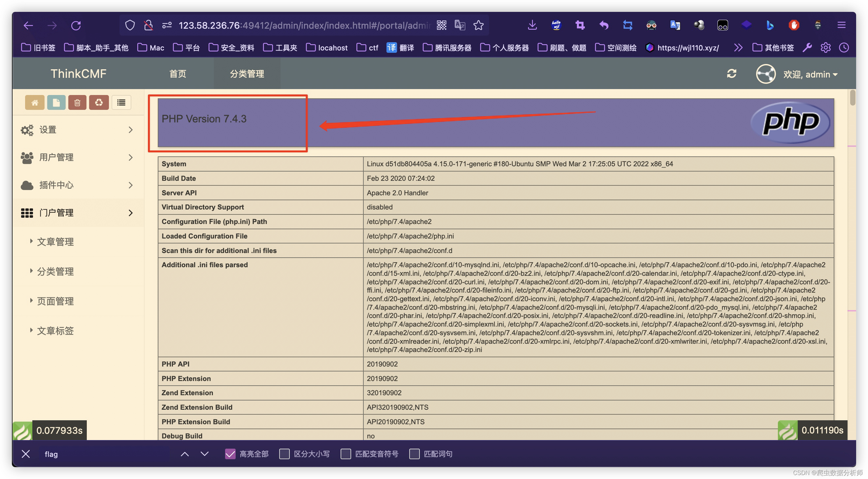Screen dimensions: 868x479
Task: Click the find bar search field containing flag
Action: click(104, 454)
